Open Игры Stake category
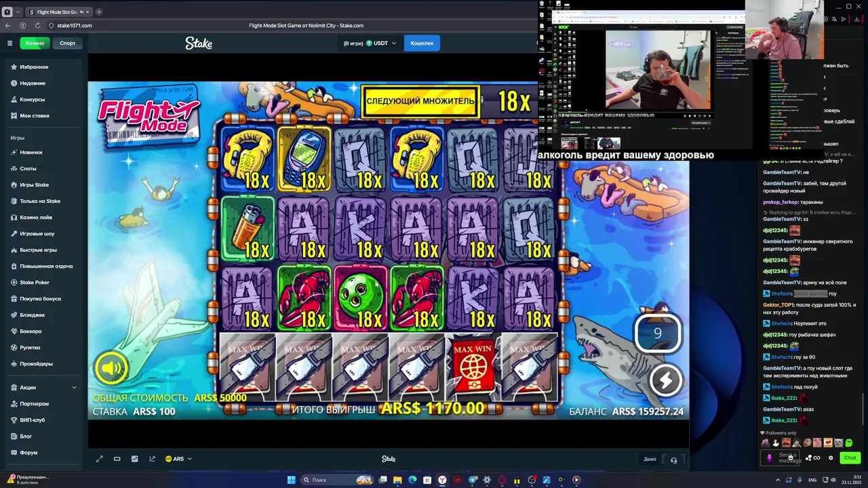This screenshot has width=868, height=488. point(34,185)
